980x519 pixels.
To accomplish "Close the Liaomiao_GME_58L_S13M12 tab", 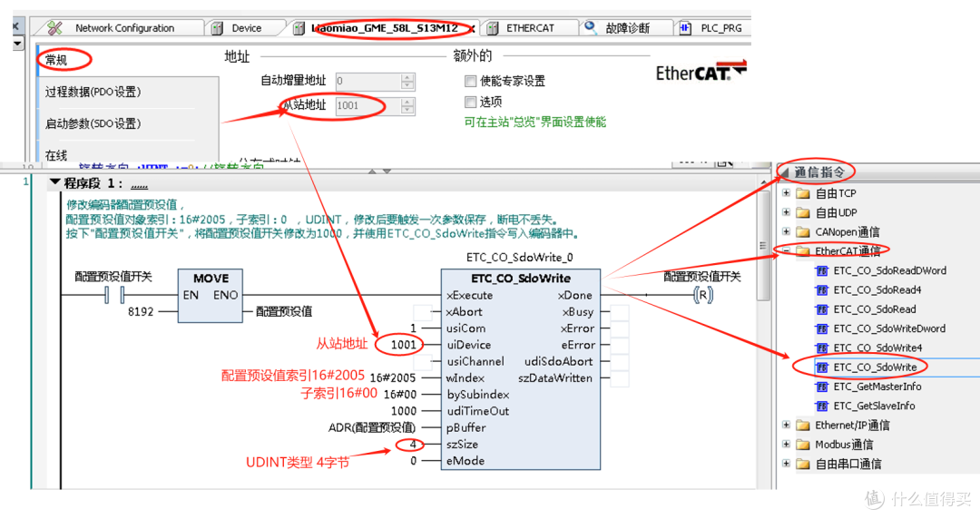I will (x=472, y=29).
